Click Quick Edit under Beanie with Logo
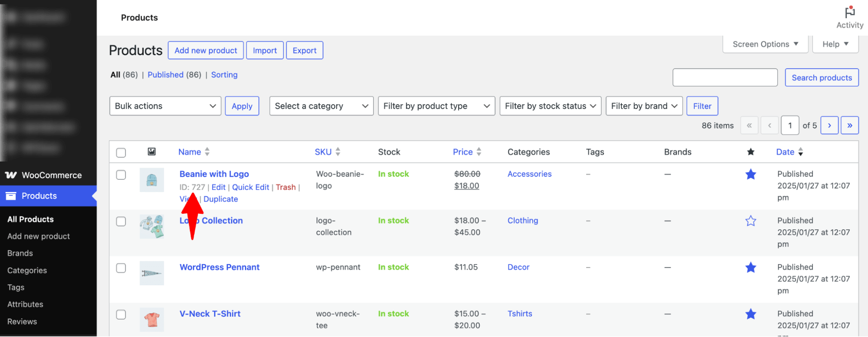The height and width of the screenshot is (337, 868). pos(251,187)
